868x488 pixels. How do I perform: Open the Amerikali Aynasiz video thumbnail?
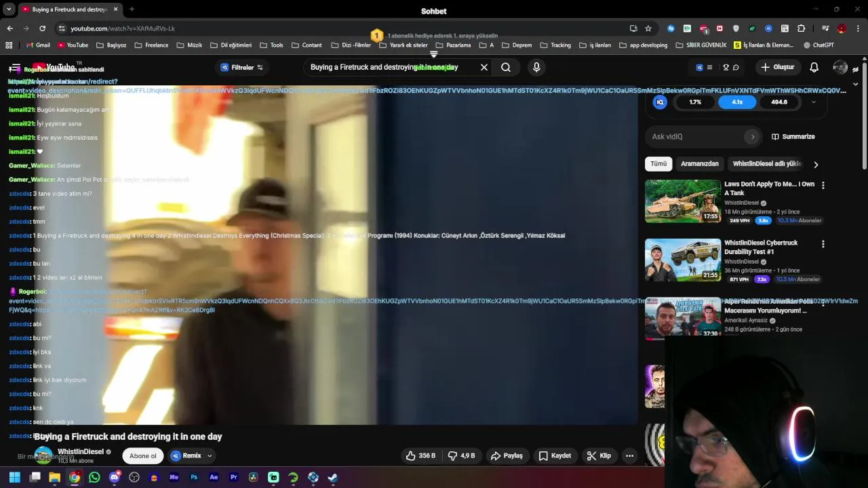(683, 318)
